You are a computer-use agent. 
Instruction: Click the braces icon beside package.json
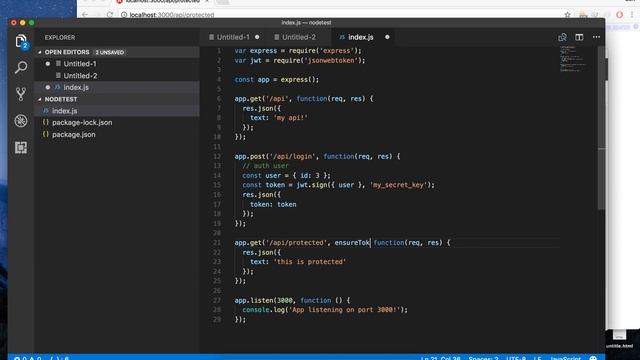pos(46,134)
